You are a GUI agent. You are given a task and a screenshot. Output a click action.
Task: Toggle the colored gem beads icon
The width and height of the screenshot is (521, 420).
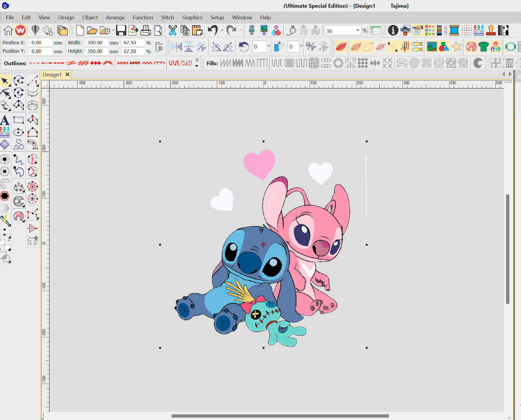(x=496, y=47)
